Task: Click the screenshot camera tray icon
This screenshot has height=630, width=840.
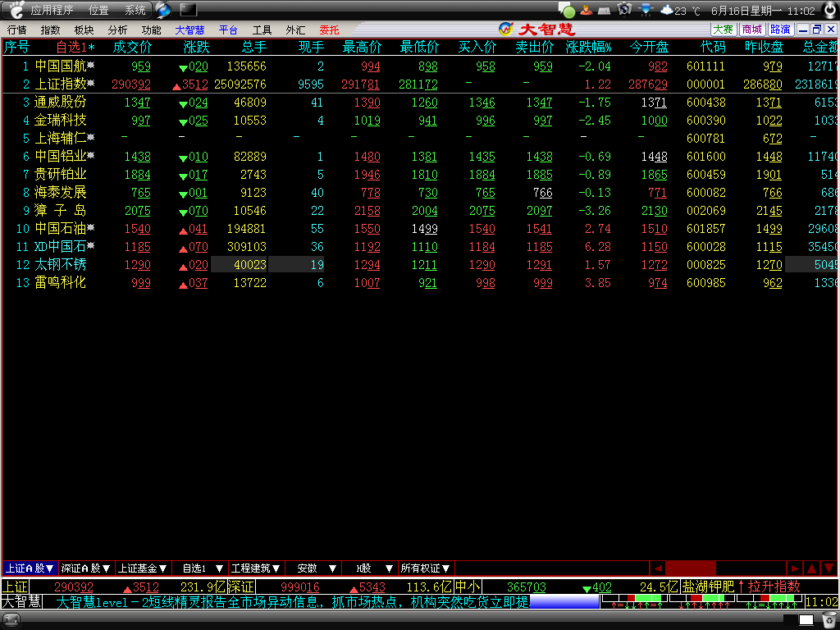Action: 624,10
